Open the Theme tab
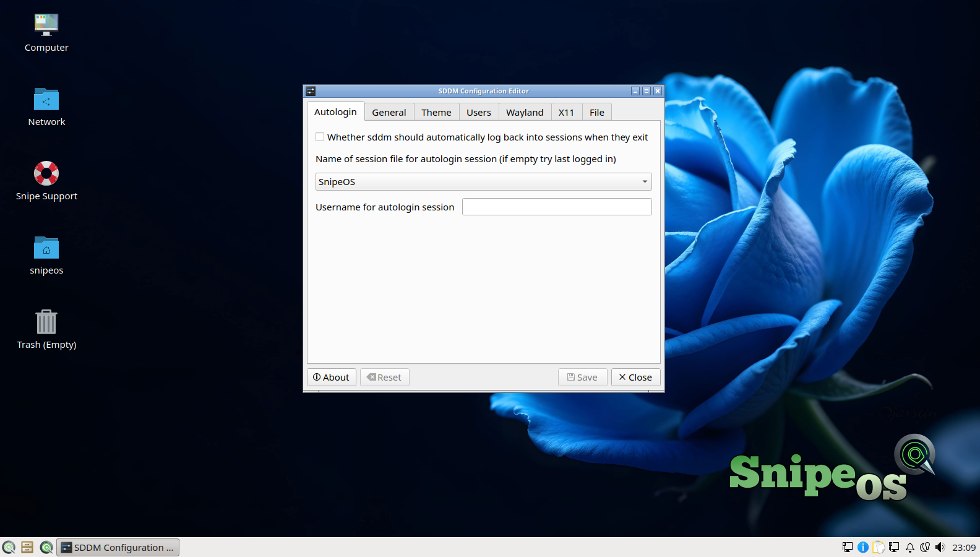This screenshot has width=980, height=557. pos(436,112)
